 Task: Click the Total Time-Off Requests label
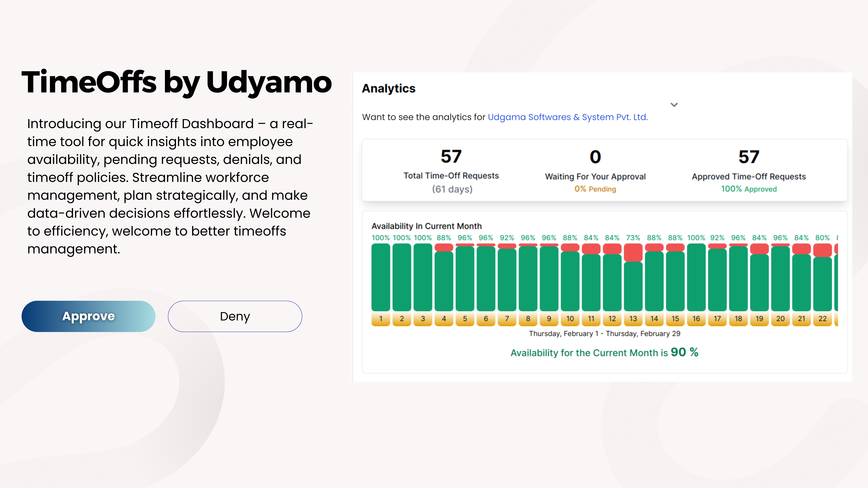[x=451, y=176]
